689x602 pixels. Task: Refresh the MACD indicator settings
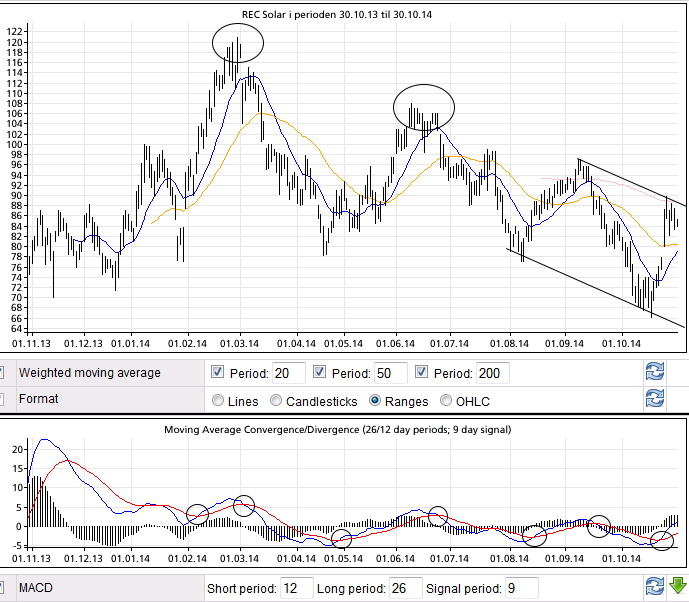(654, 587)
